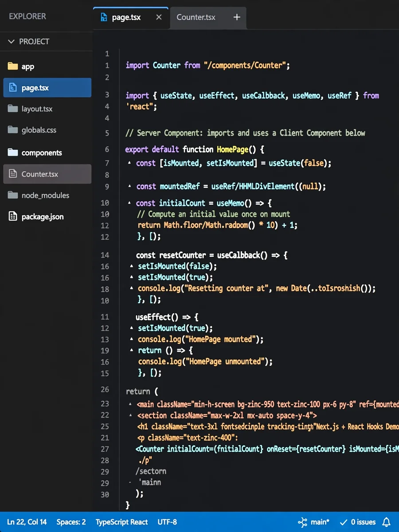399x532 pixels.
Task: Click the plus icon to add tab
Action: click(x=237, y=17)
